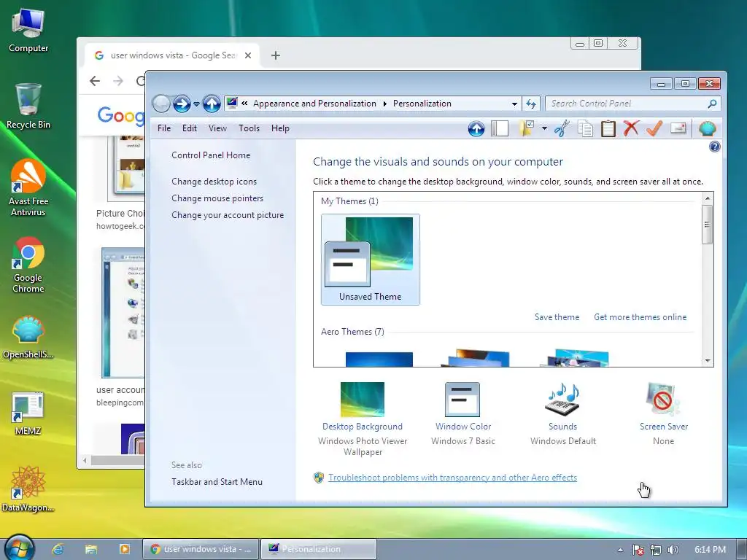This screenshot has width=747, height=560.
Task: Click the orange checkmark Properties icon
Action: click(x=654, y=128)
